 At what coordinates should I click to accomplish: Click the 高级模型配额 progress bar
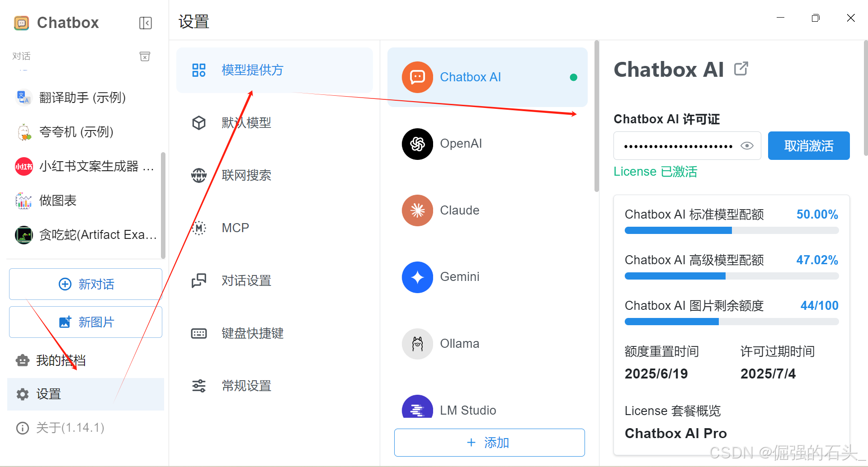coord(731,276)
